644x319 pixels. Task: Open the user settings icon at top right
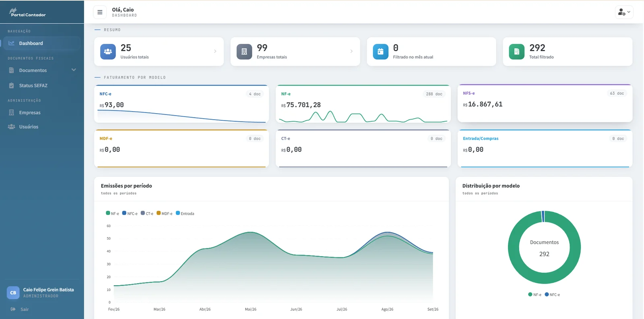[x=624, y=12]
